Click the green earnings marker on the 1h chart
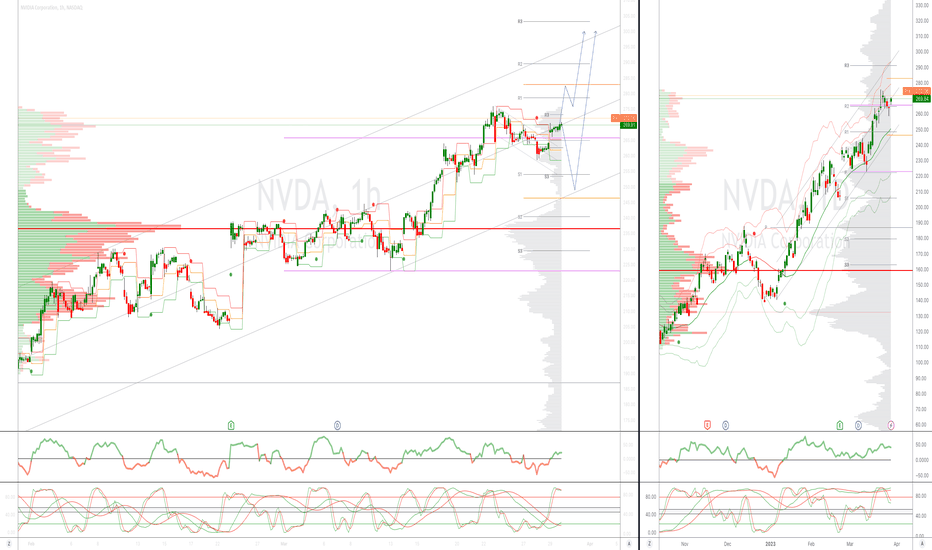This screenshot has width=932, height=550. point(231,425)
